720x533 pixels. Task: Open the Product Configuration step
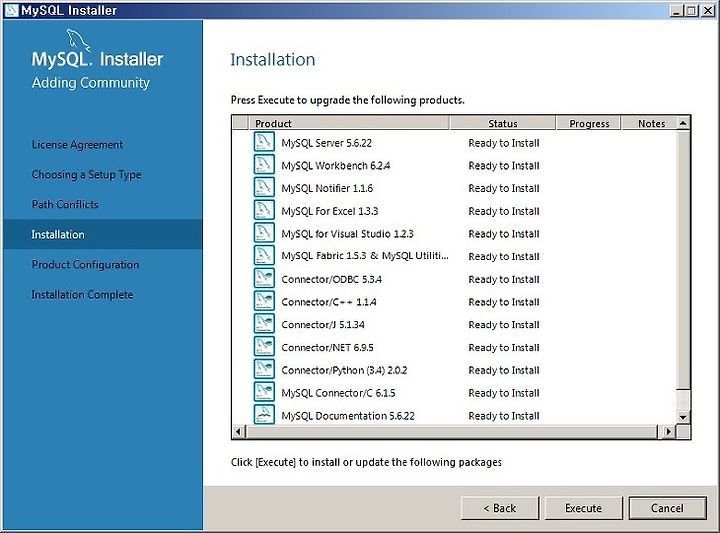(x=85, y=264)
